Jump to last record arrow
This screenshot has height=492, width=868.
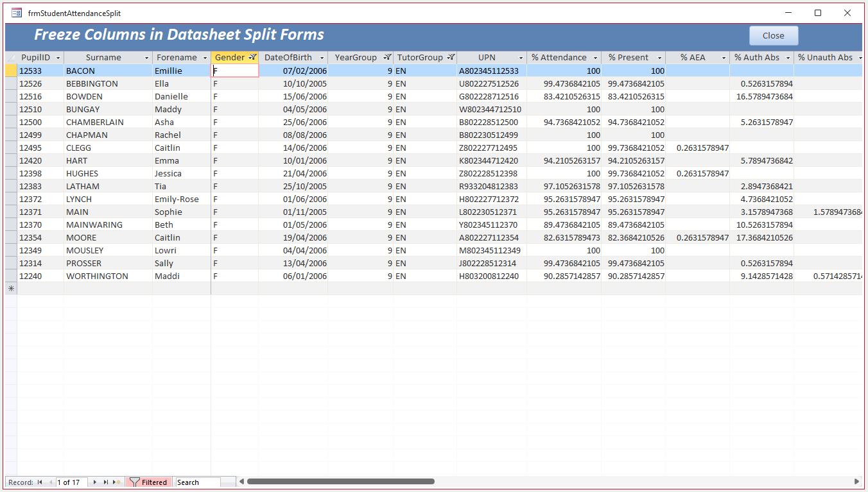[x=105, y=482]
